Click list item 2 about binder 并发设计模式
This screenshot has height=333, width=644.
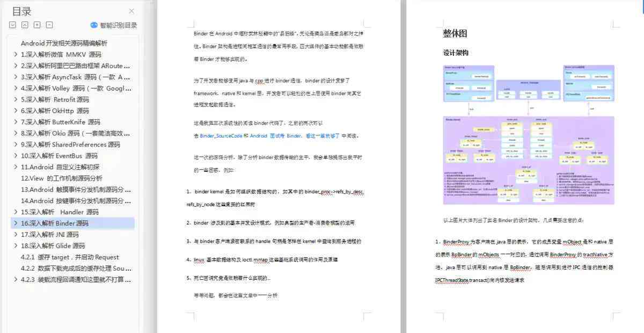pos(270,222)
